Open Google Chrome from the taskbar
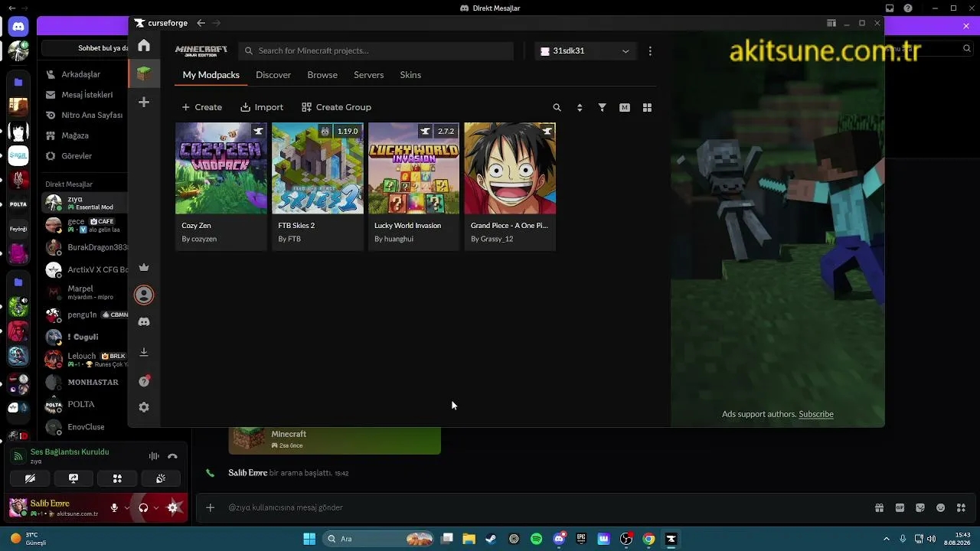Screen dimensions: 980x551 648,539
